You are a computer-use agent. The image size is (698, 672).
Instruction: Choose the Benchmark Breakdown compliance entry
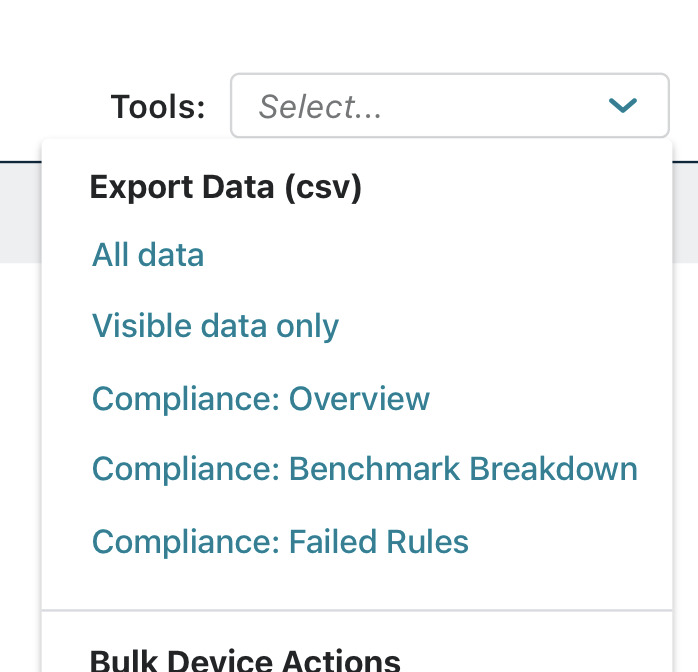point(365,469)
